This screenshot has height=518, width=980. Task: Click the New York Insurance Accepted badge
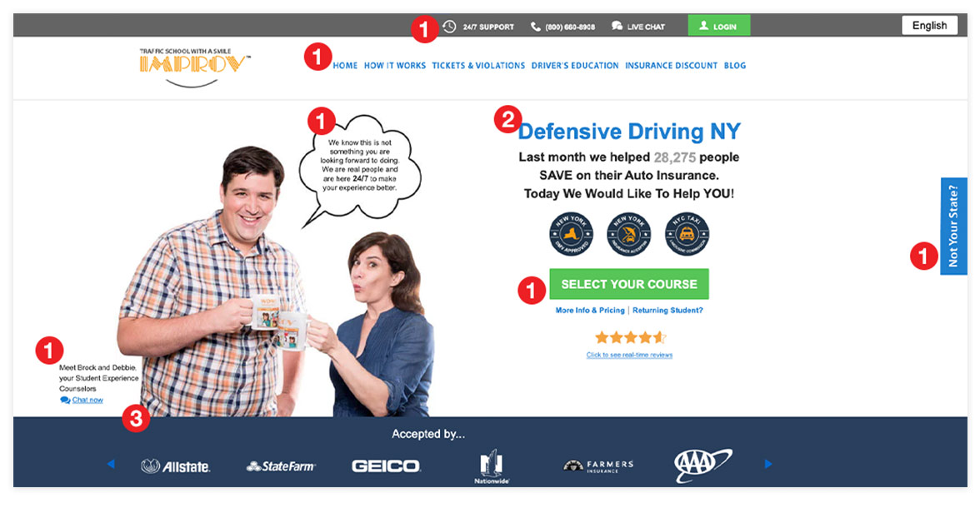pos(628,234)
